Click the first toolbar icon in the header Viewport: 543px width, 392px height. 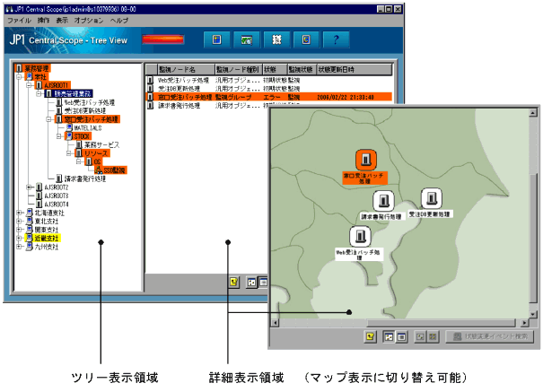(x=214, y=40)
